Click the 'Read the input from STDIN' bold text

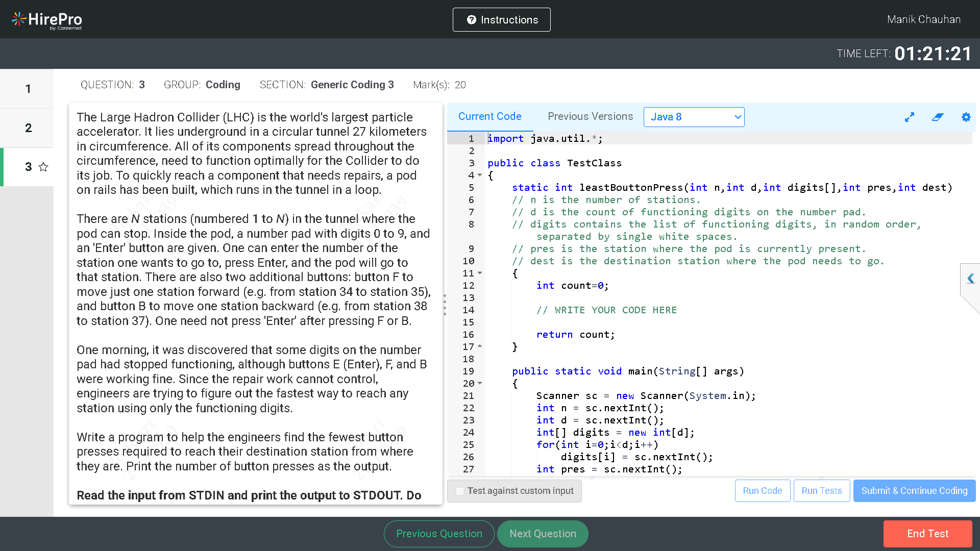coord(249,495)
